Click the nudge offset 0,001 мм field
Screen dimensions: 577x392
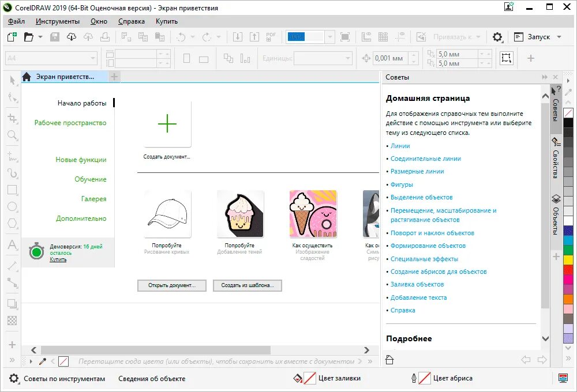point(391,58)
